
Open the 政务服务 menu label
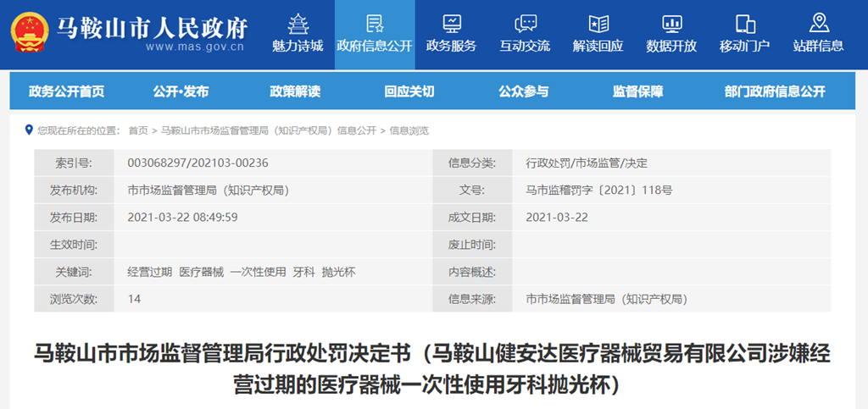coord(451,46)
